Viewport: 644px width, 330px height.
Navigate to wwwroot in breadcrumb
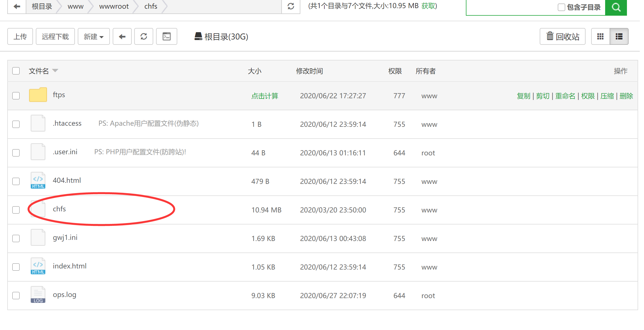click(x=114, y=6)
